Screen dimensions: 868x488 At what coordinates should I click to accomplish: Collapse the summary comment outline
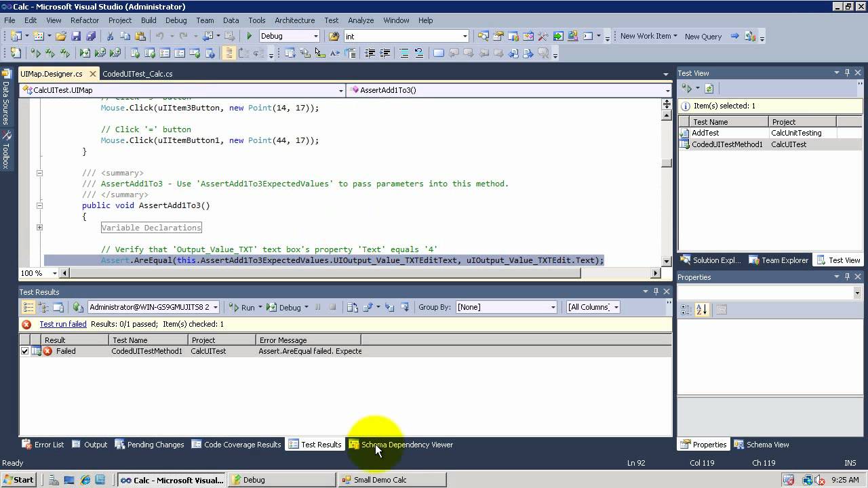pos(39,173)
